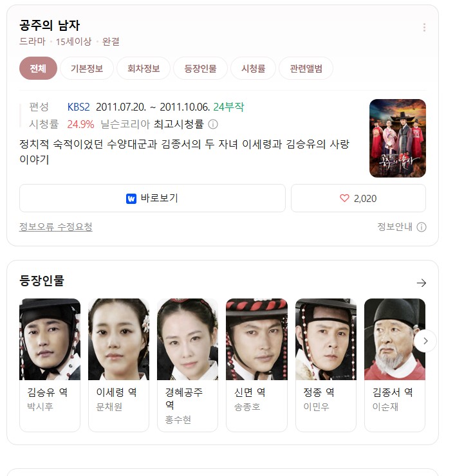
Task: Open the 관련앨범 tab
Action: click(x=306, y=68)
